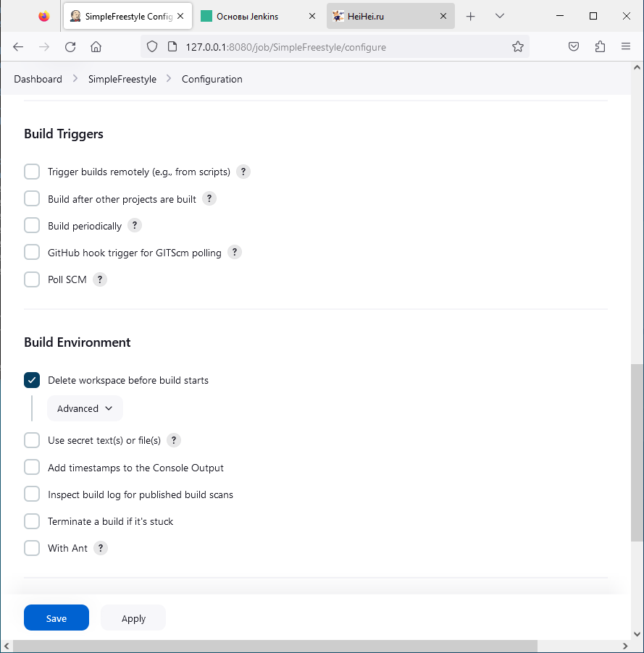Enable Terminate a build if it's stuck

point(32,521)
